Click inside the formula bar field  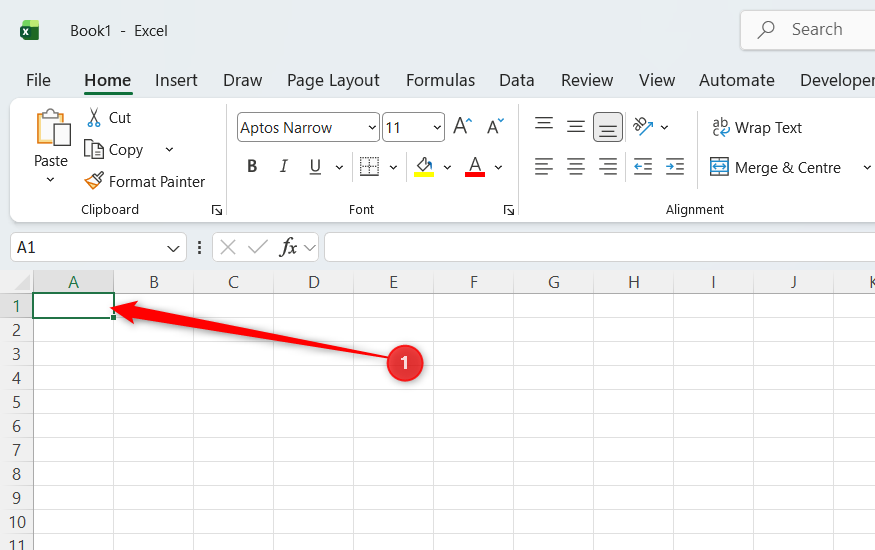tap(599, 247)
